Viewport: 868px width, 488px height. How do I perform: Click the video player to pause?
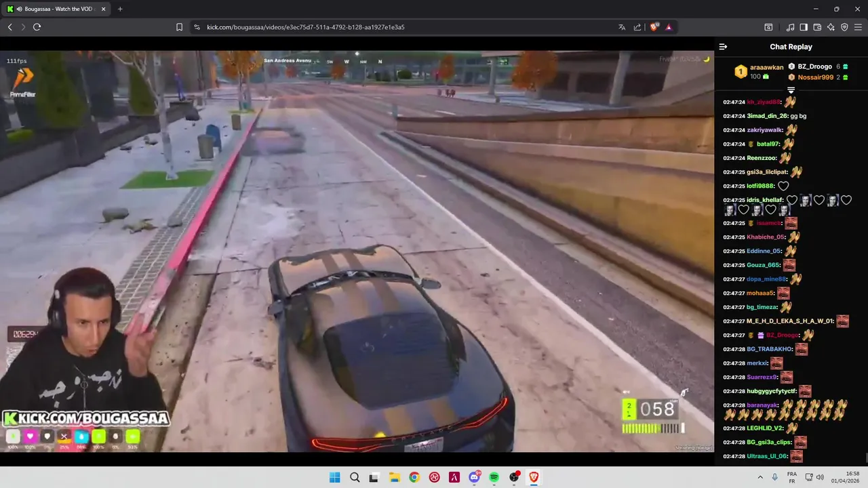coord(357,251)
